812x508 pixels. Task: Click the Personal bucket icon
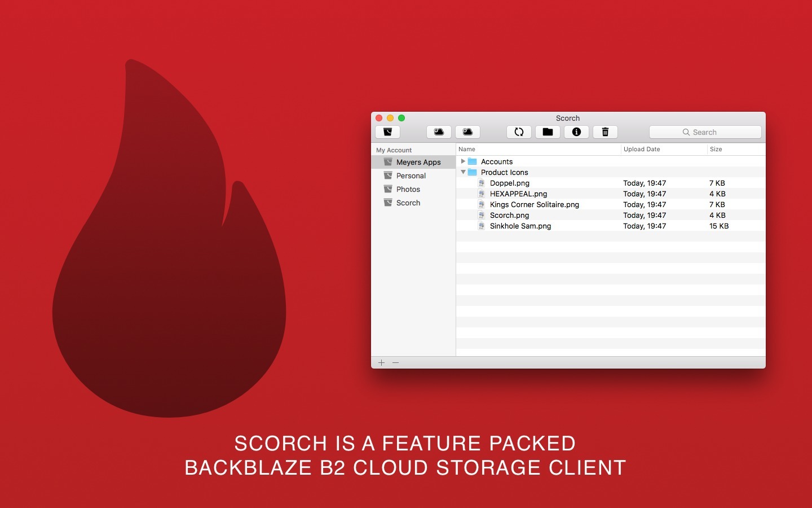pyautogui.click(x=388, y=176)
